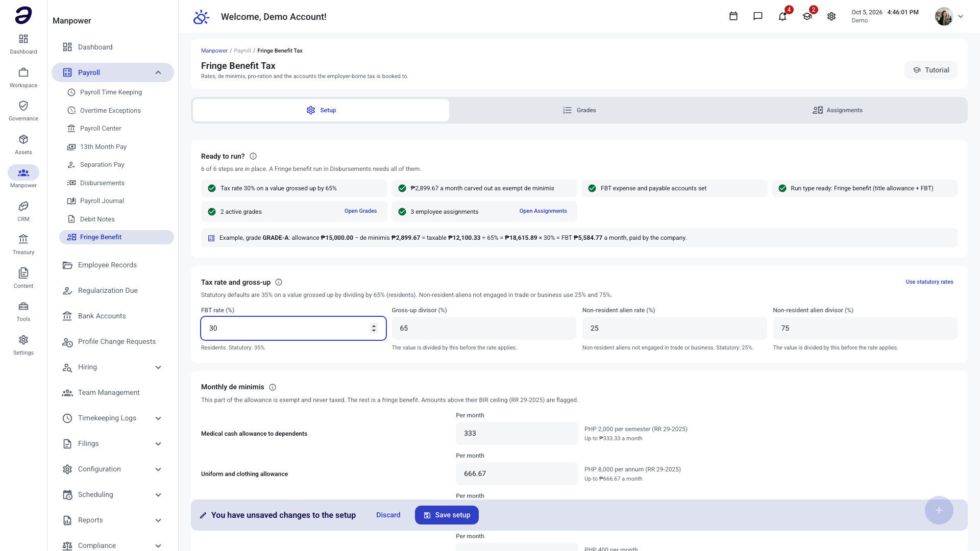Click Use statutory rates link
980x551 pixels.
(929, 282)
